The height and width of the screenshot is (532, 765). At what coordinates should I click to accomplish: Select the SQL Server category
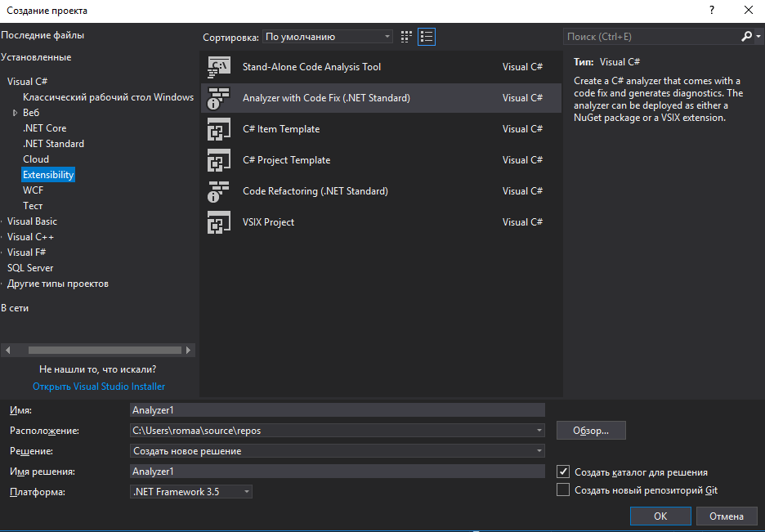point(30,268)
